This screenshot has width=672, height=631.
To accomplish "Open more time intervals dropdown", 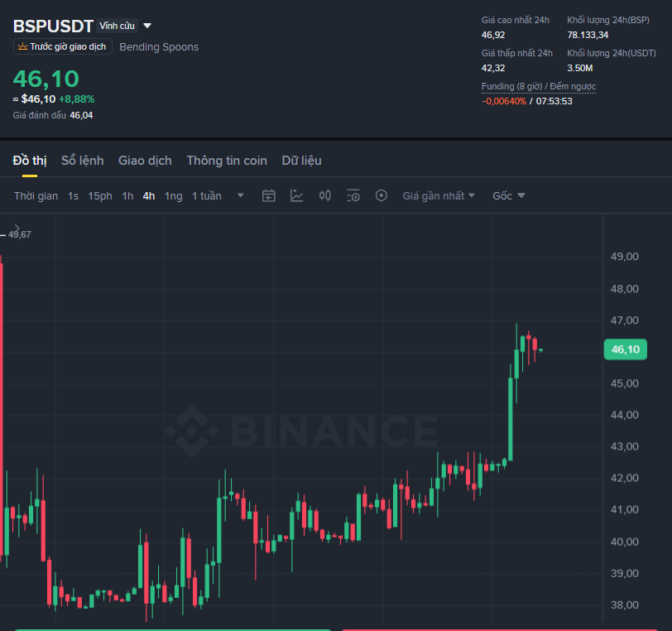I will click(241, 195).
